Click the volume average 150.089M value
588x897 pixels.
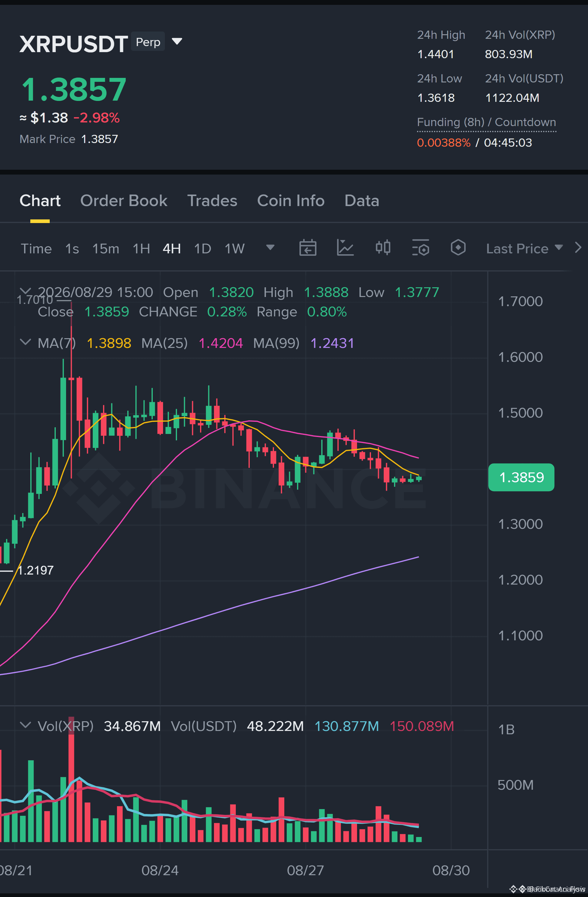[422, 726]
